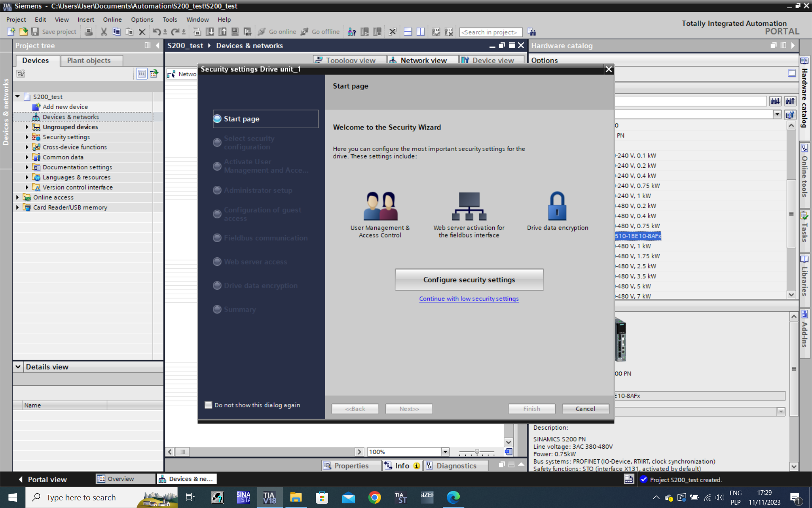Screen dimensions: 812x508
Task: Expand the Security settings tree node
Action: point(27,137)
